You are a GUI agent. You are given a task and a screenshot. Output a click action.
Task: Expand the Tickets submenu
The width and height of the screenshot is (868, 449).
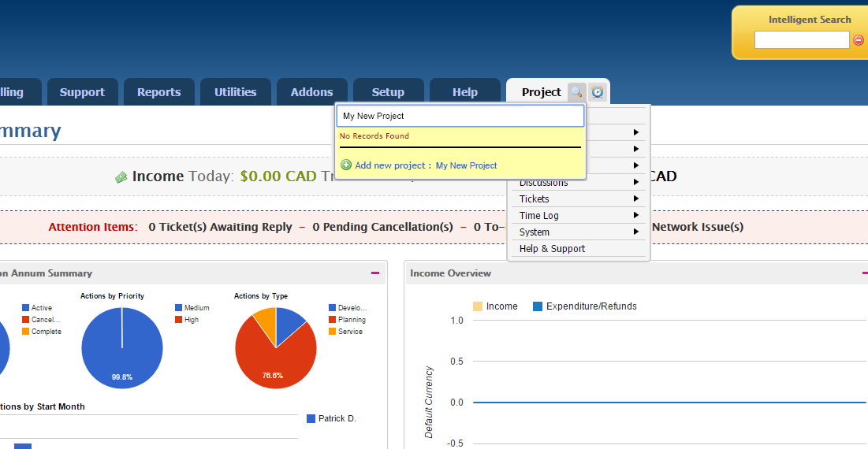point(578,199)
